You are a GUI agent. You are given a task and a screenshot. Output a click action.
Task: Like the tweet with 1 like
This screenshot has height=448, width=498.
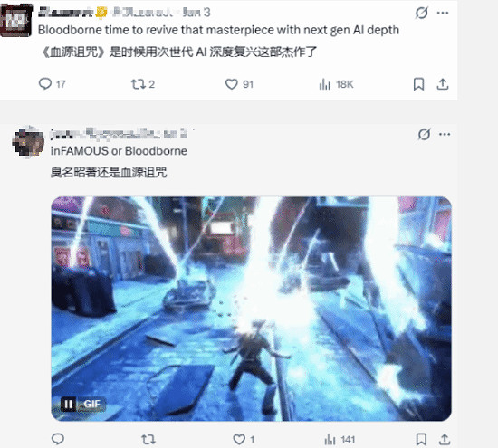coord(244,440)
